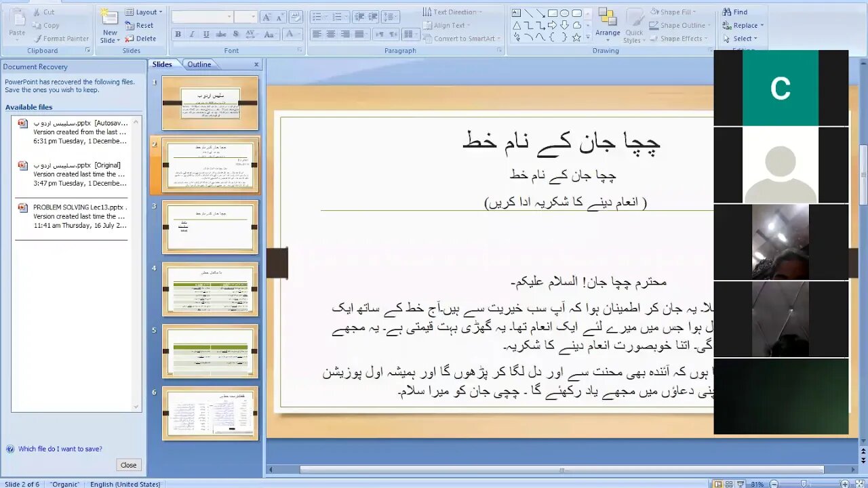Click the "Organic" theme indicator in status bar
Screen dimensions: 868x488
(64, 484)
